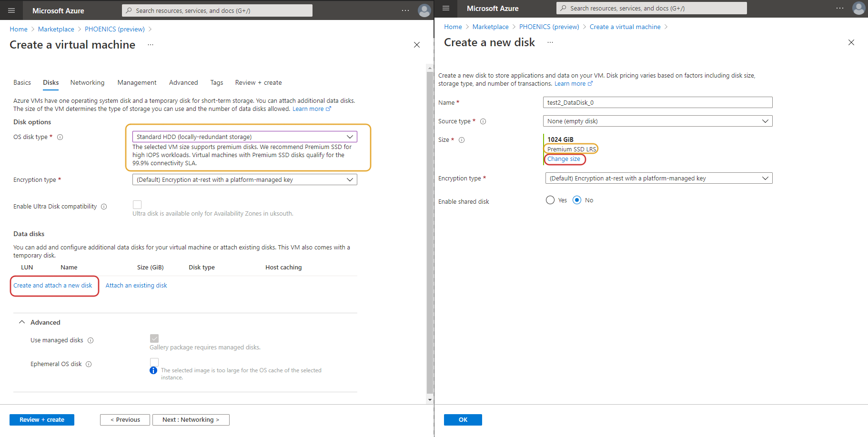868x437 pixels.
Task: Show info tooltip for Ephemeral OS disk
Action: pyautogui.click(x=89, y=364)
